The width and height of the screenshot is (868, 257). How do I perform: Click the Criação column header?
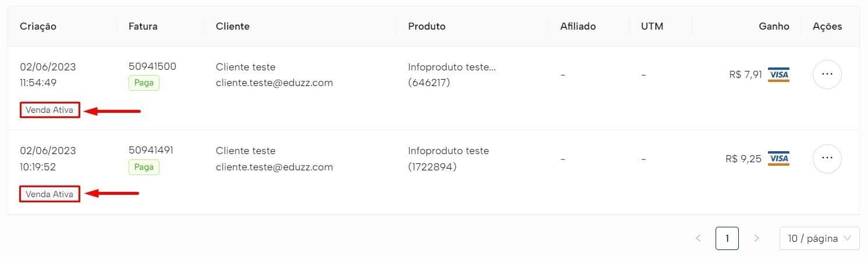(x=38, y=26)
